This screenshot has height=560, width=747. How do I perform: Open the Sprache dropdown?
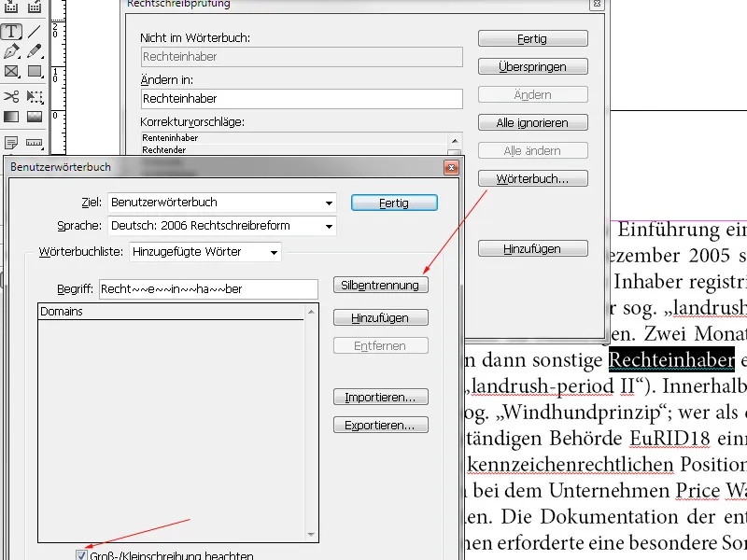(x=222, y=226)
